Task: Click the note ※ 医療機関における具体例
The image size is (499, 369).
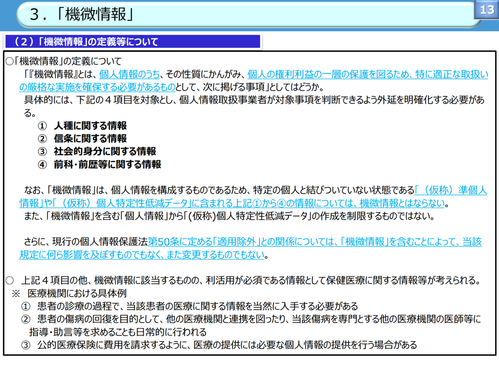Action: [69, 293]
